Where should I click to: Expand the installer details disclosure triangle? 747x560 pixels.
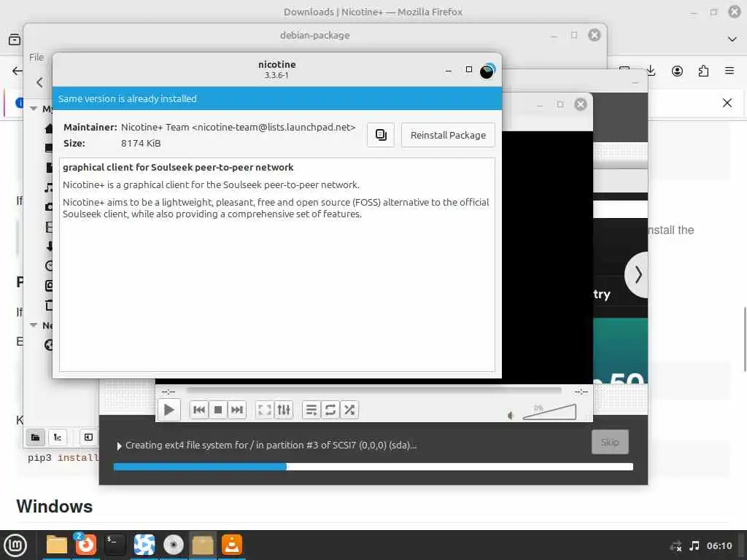(119, 446)
